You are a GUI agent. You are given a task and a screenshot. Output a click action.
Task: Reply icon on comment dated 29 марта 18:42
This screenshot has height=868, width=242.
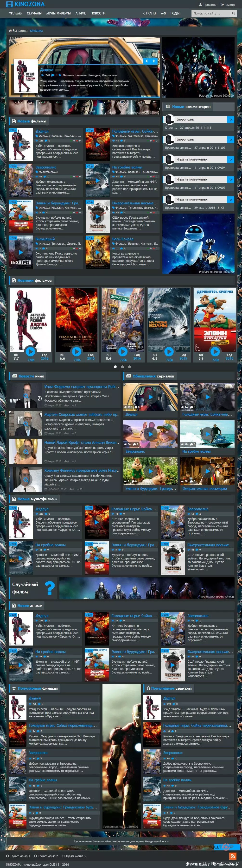[x=230, y=200]
